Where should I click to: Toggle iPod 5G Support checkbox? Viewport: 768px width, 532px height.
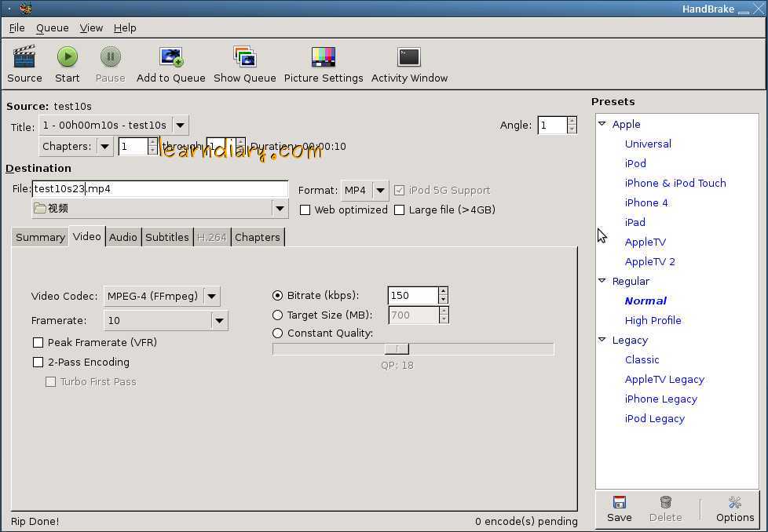pyautogui.click(x=400, y=191)
